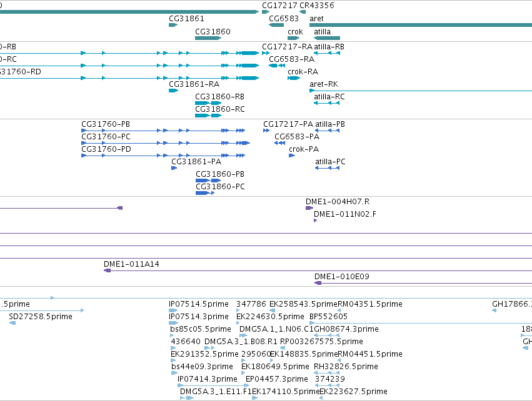Select EST EK224630.5prime

(270, 317)
